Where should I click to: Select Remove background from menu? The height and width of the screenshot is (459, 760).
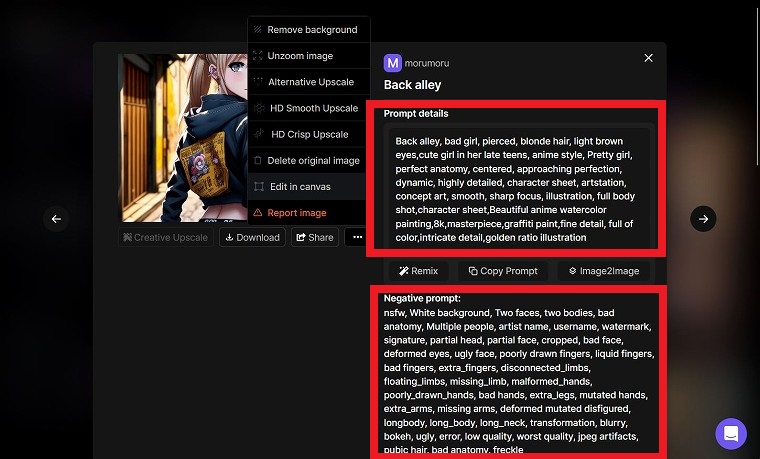click(309, 30)
